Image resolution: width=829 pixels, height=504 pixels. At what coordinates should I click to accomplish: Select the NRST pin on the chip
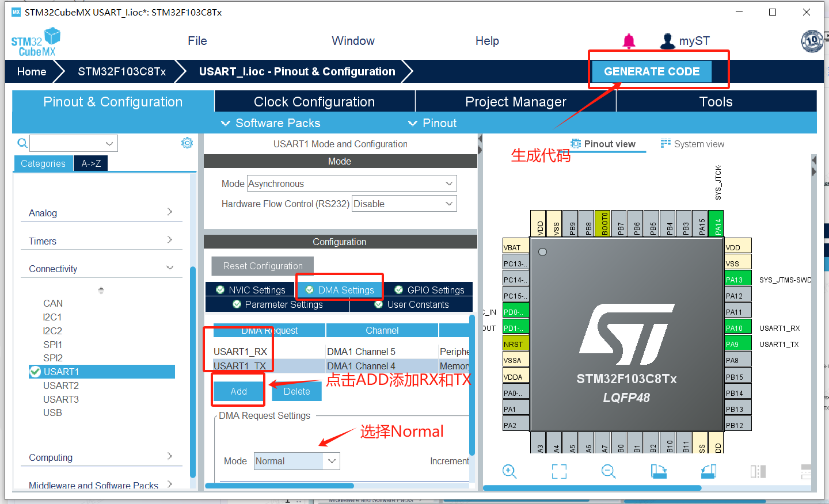(x=516, y=344)
